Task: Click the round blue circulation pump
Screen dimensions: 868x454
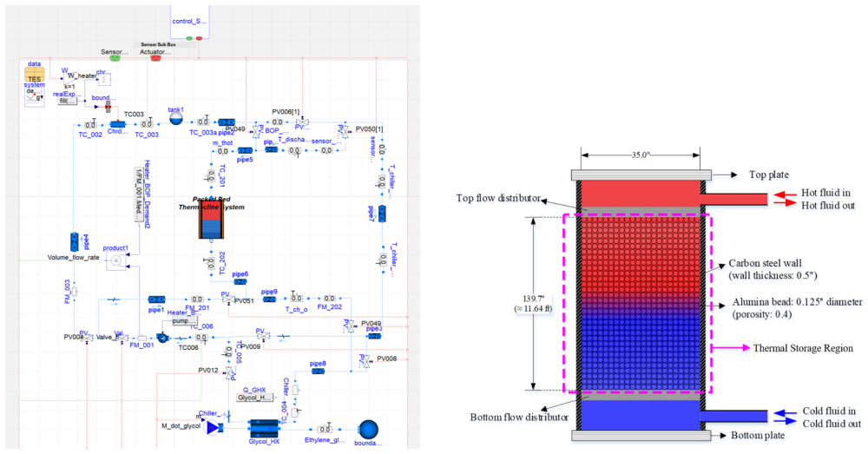Action: pyautogui.click(x=162, y=338)
